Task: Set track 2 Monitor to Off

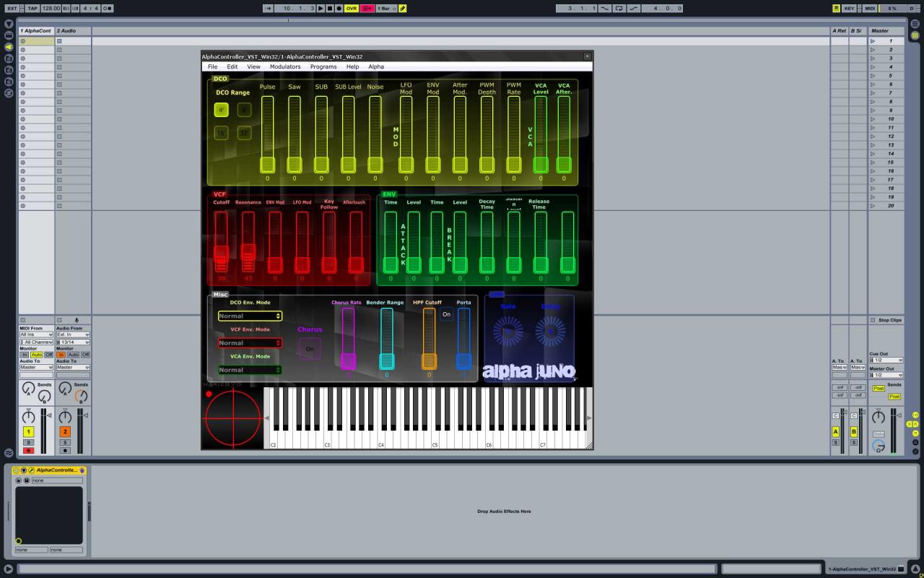Action: click(x=85, y=355)
